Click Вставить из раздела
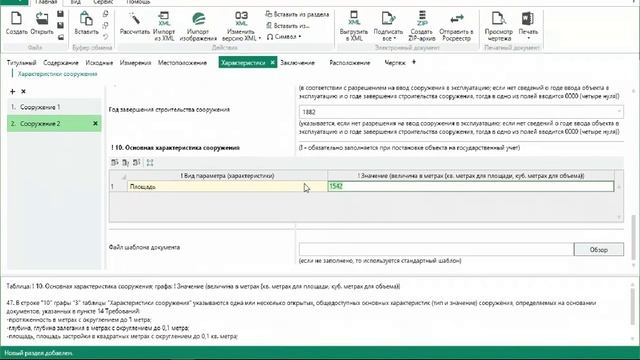Image resolution: width=640 pixels, height=360 pixels. [x=297, y=14]
